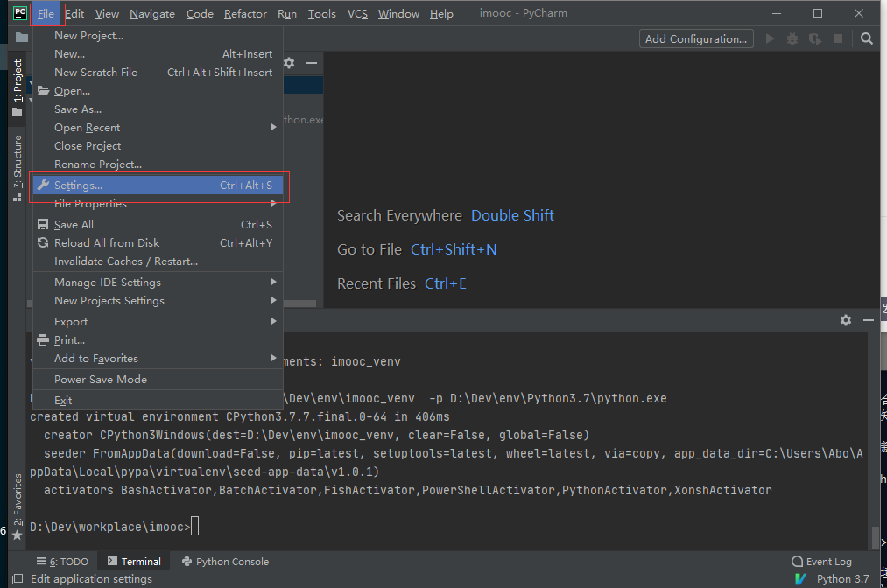Click the Project panel gear options icon
Image resolution: width=887 pixels, height=588 pixels.
point(289,63)
